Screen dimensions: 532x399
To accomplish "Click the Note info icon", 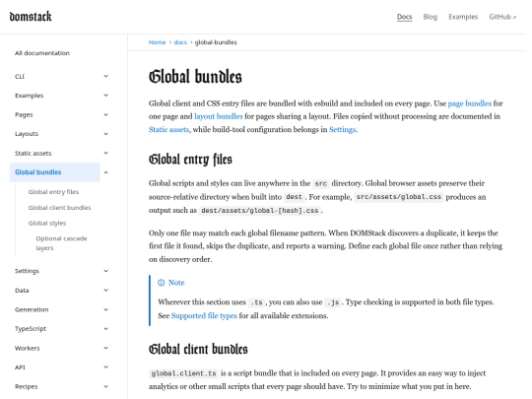I will point(162,283).
